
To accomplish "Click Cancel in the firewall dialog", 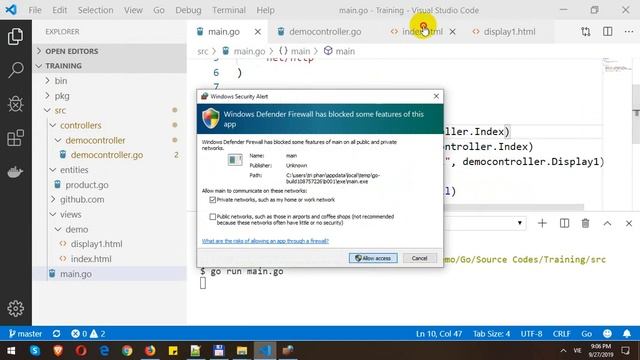I will (x=420, y=258).
